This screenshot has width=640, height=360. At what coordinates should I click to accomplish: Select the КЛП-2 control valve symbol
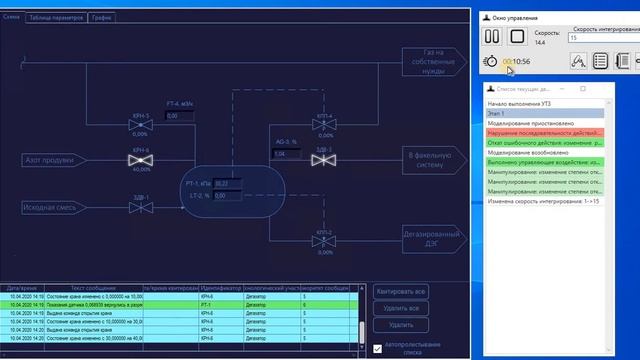click(x=324, y=241)
